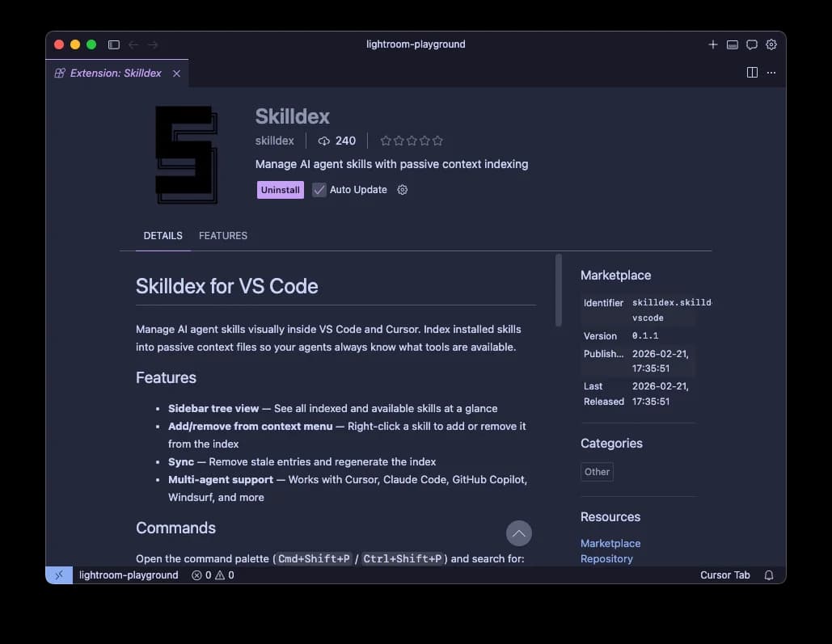Image resolution: width=832 pixels, height=644 pixels.
Task: Click the readme vertical scrollbar thumb
Action: (x=558, y=290)
